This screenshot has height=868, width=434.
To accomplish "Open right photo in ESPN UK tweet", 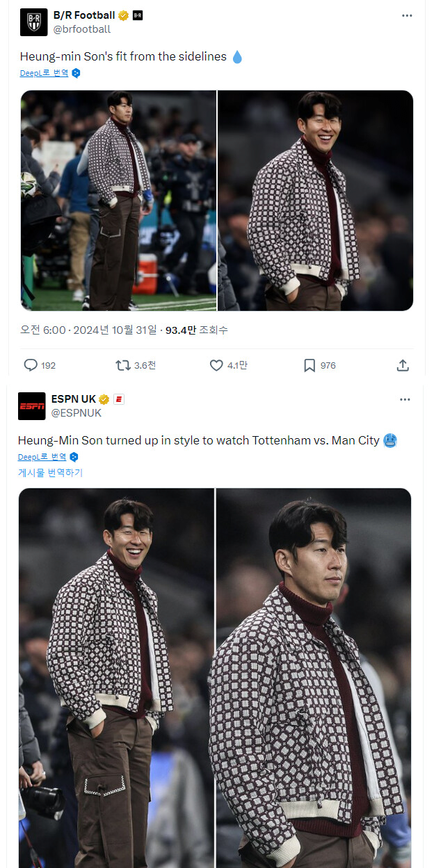I will click(x=314, y=678).
